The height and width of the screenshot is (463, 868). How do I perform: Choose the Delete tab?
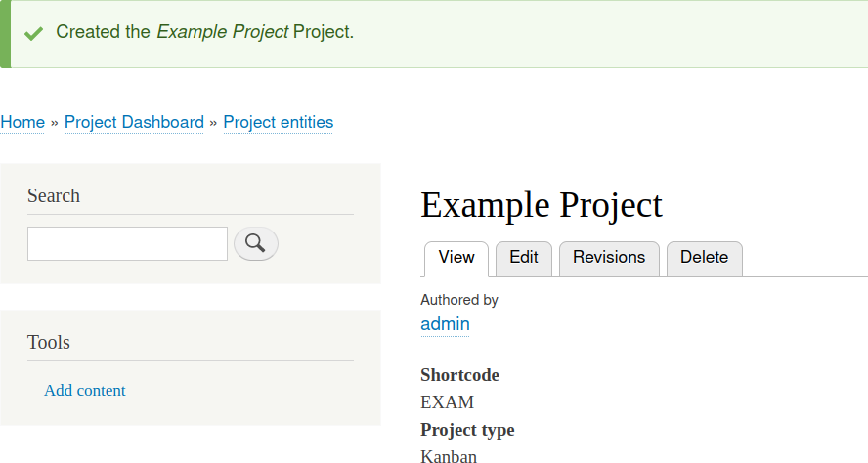point(704,258)
